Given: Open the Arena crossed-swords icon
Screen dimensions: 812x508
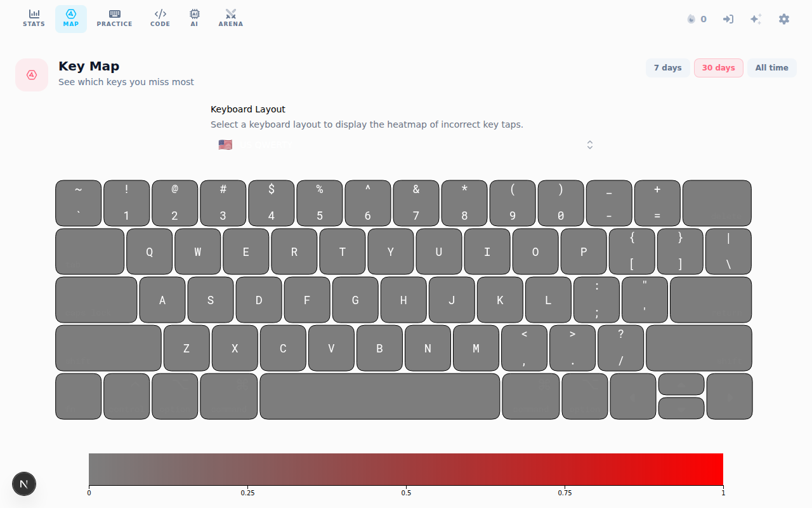Looking at the screenshot, I should (231, 13).
